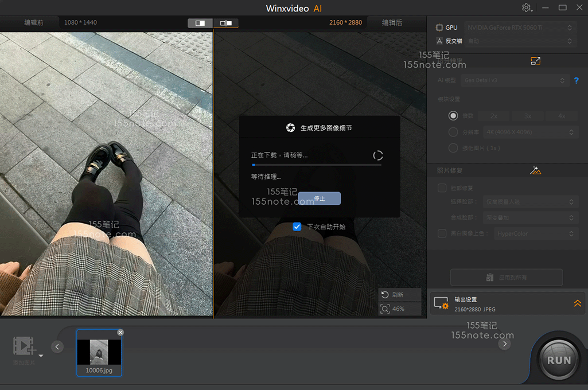Click the super resolution upscale icon
This screenshot has height=390, width=588.
535,61
